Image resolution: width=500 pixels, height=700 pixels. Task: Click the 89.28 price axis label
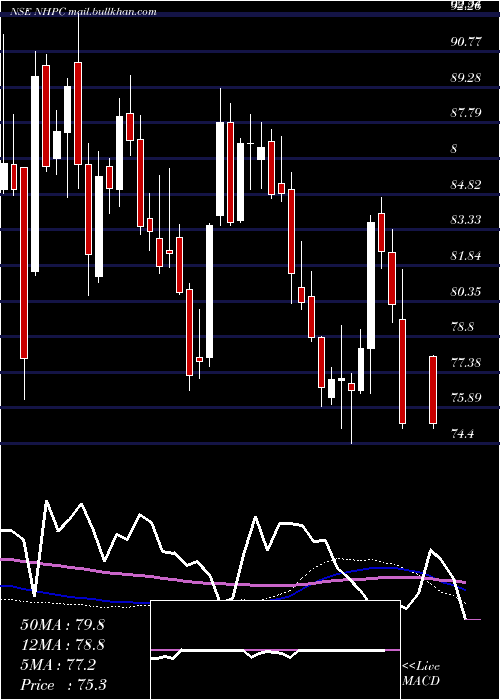point(466,78)
